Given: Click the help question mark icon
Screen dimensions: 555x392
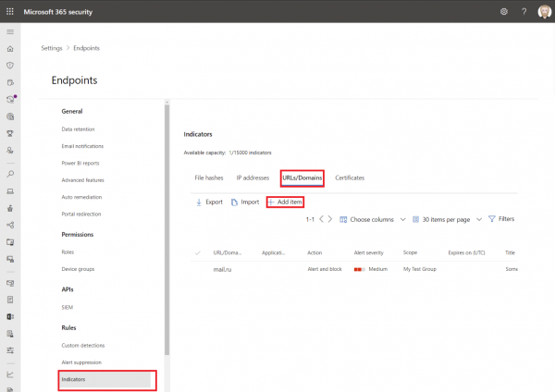Looking at the screenshot, I should [524, 12].
